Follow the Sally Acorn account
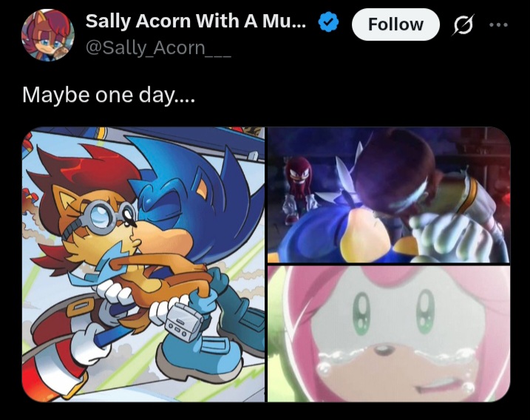 coord(395,24)
